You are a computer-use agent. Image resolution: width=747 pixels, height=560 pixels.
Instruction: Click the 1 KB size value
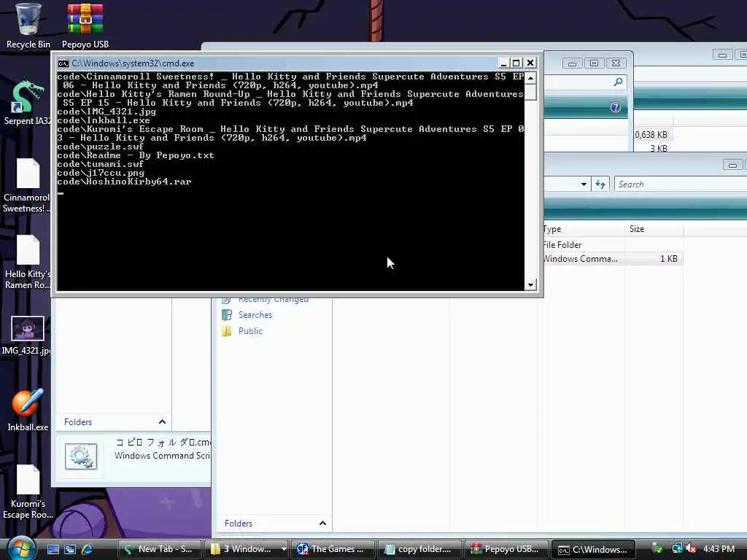tap(668, 259)
